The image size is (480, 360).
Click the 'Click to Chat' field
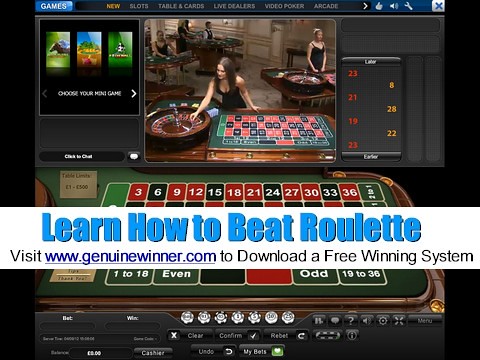(81, 156)
